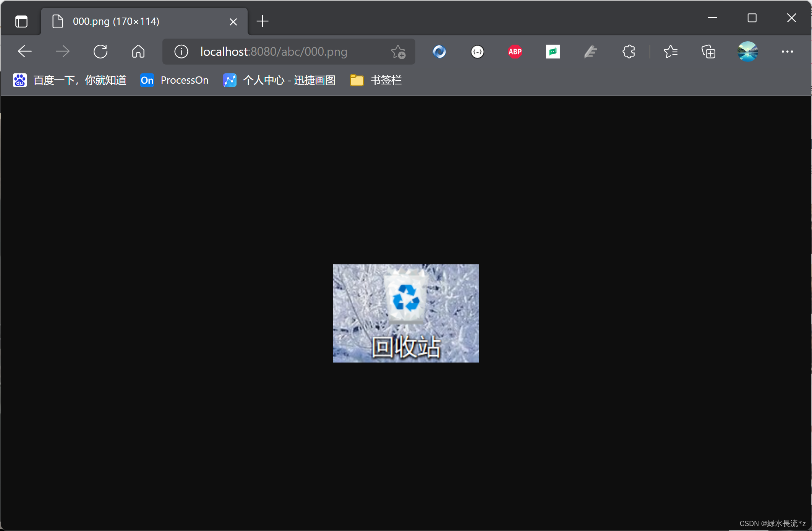
Task: Close the browser window
Action: coord(791,18)
